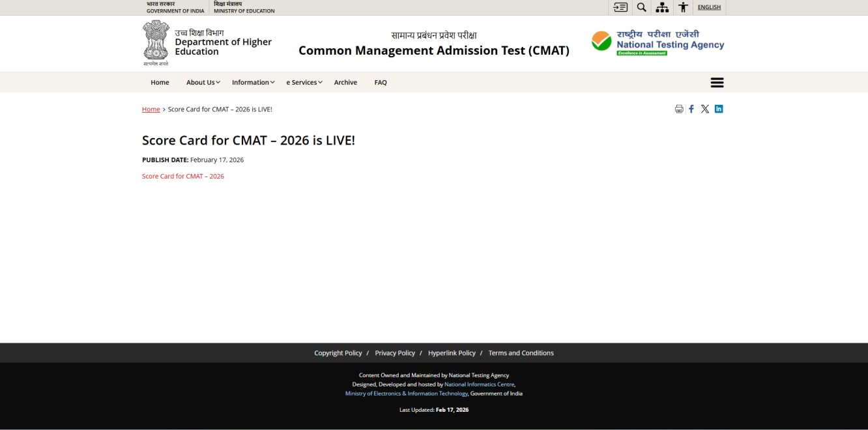Switch language using the ENGLISH link
Image resolution: width=868 pixels, height=430 pixels.
click(709, 7)
